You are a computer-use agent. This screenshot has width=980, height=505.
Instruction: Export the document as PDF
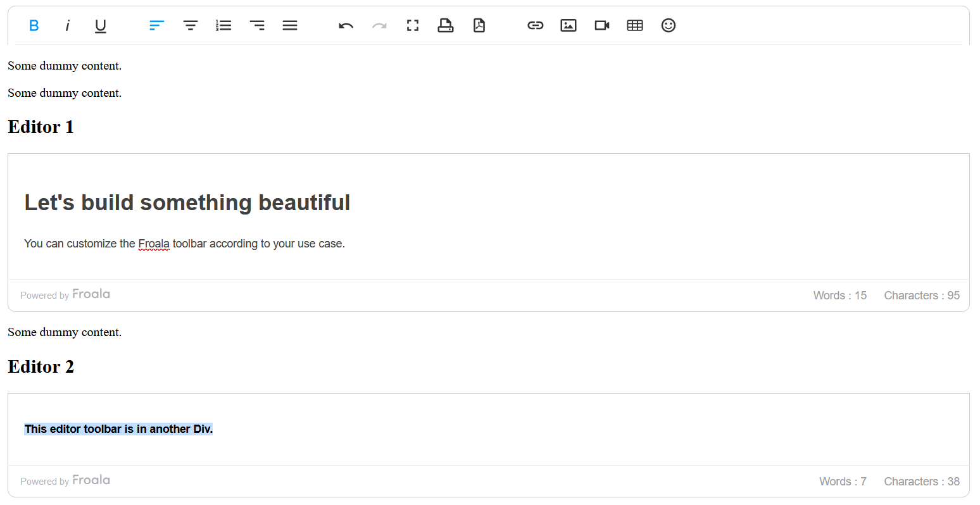479,25
